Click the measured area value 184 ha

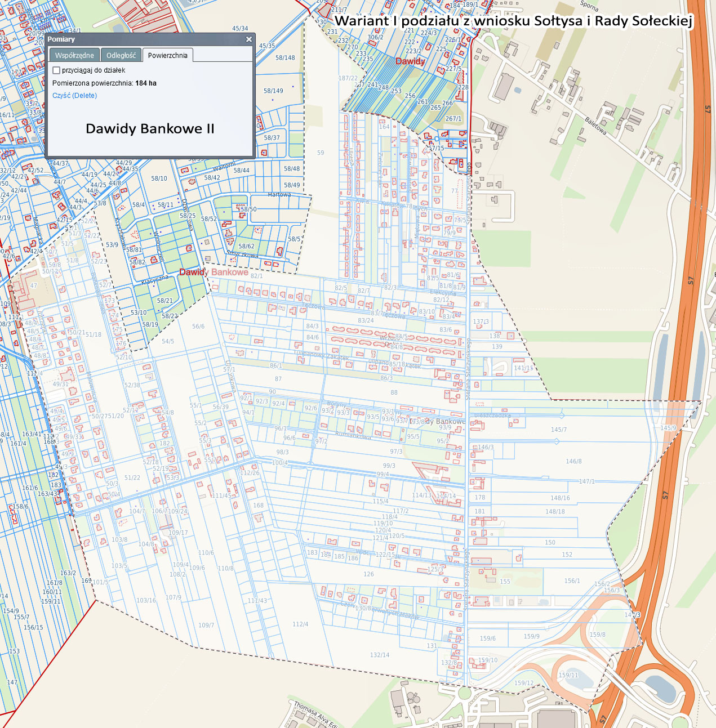(x=146, y=83)
